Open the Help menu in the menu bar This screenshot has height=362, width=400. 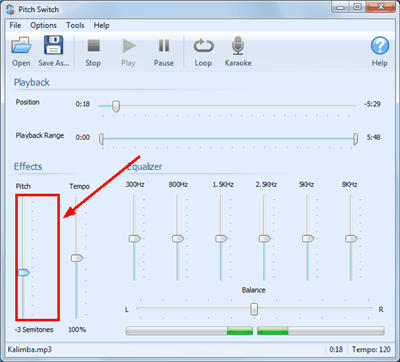coord(101,25)
